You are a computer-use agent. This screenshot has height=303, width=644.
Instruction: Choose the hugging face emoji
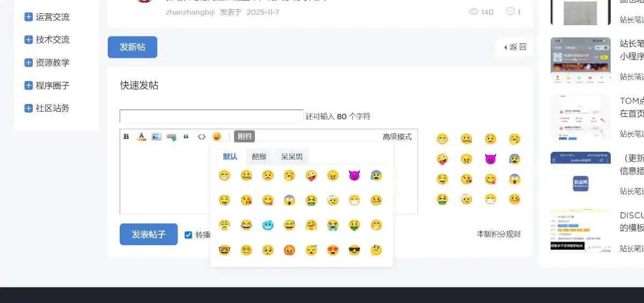pos(311,225)
